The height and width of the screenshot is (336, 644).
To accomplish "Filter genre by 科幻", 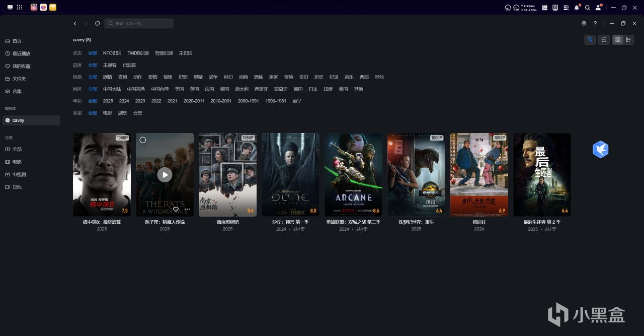I will click(x=228, y=77).
